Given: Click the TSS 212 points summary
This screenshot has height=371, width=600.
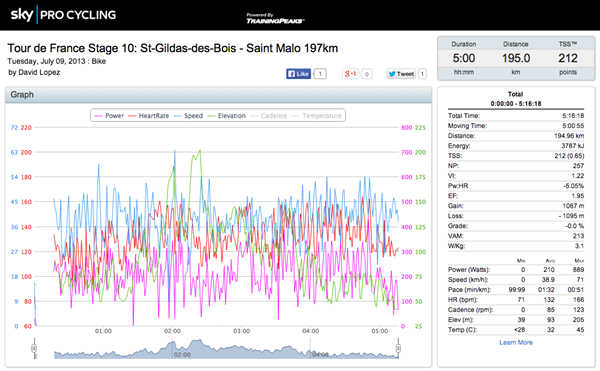Looking at the screenshot, I should pos(568,58).
